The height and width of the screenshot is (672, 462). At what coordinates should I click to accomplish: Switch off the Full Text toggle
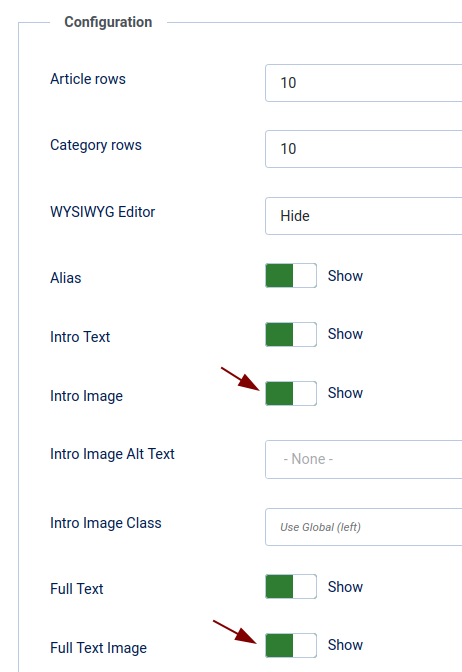click(291, 586)
